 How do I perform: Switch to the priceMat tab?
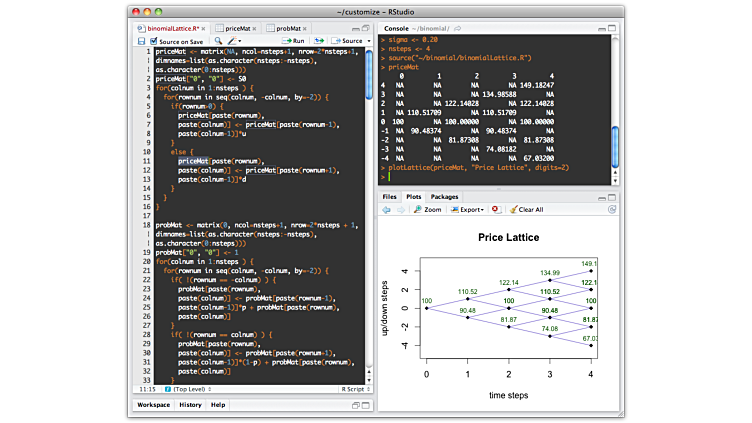(x=238, y=29)
